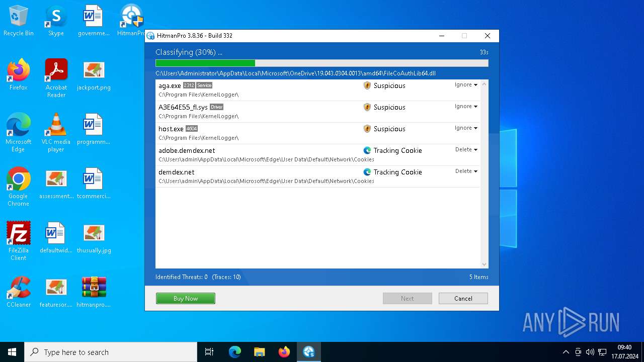Screen dimensions: 644x362
Task: Click the classifying progress bar
Action: tap(321, 63)
